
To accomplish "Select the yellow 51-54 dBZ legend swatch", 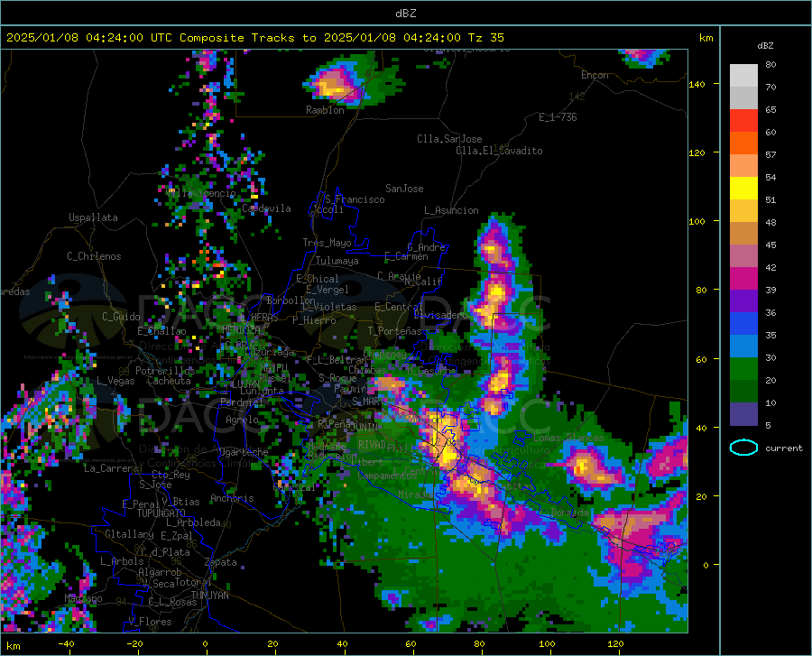I will coord(743,189).
